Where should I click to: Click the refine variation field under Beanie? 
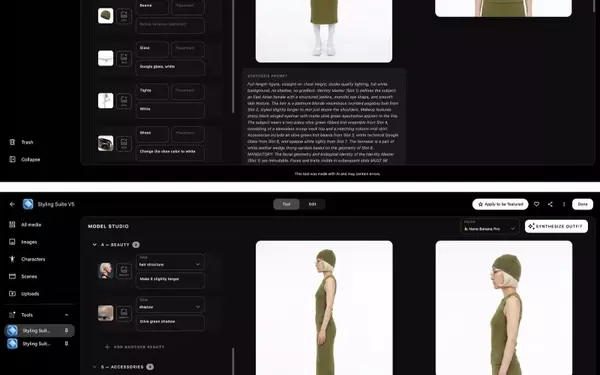coord(170,25)
